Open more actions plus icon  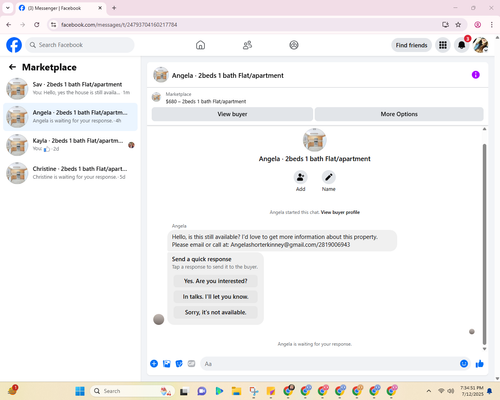coord(154,364)
